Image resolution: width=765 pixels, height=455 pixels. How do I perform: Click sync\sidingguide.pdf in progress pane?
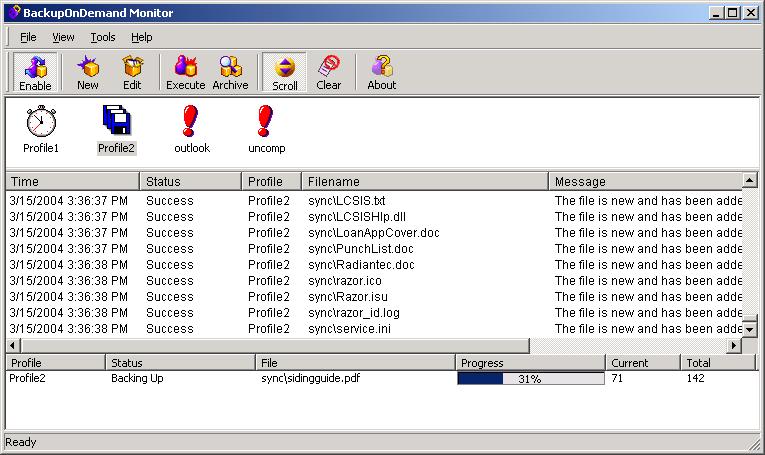point(310,378)
